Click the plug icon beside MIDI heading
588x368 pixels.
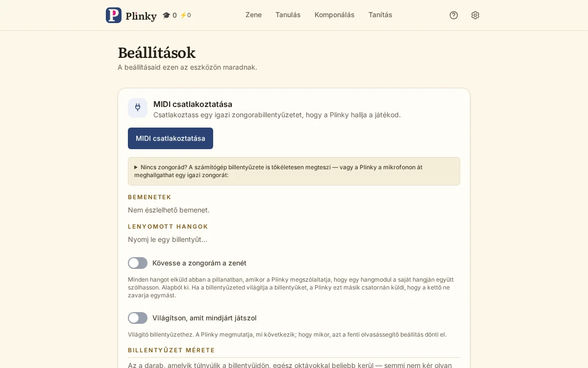138,108
